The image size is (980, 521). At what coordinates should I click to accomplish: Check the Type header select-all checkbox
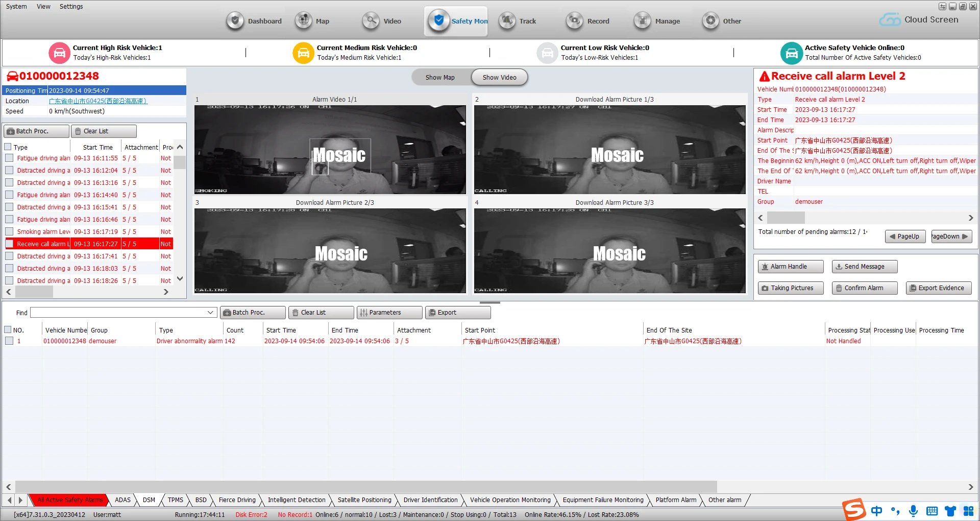pyautogui.click(x=8, y=147)
